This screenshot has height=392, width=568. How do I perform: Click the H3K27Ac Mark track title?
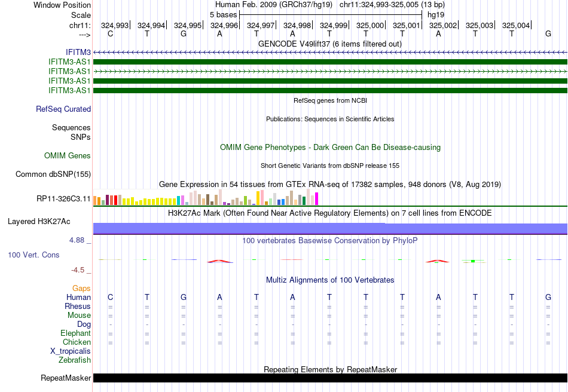330,213
